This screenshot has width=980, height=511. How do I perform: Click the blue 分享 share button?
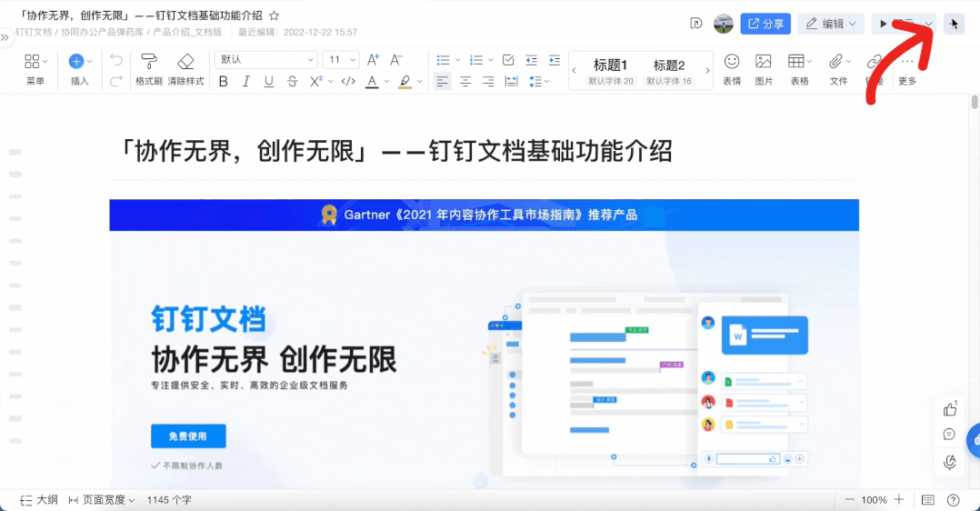coord(765,24)
